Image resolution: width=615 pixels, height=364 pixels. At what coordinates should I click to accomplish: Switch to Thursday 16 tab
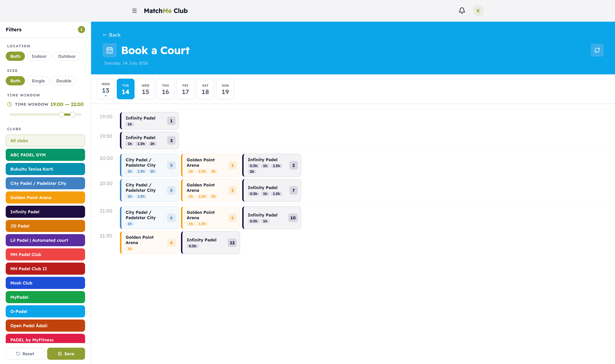165,89
